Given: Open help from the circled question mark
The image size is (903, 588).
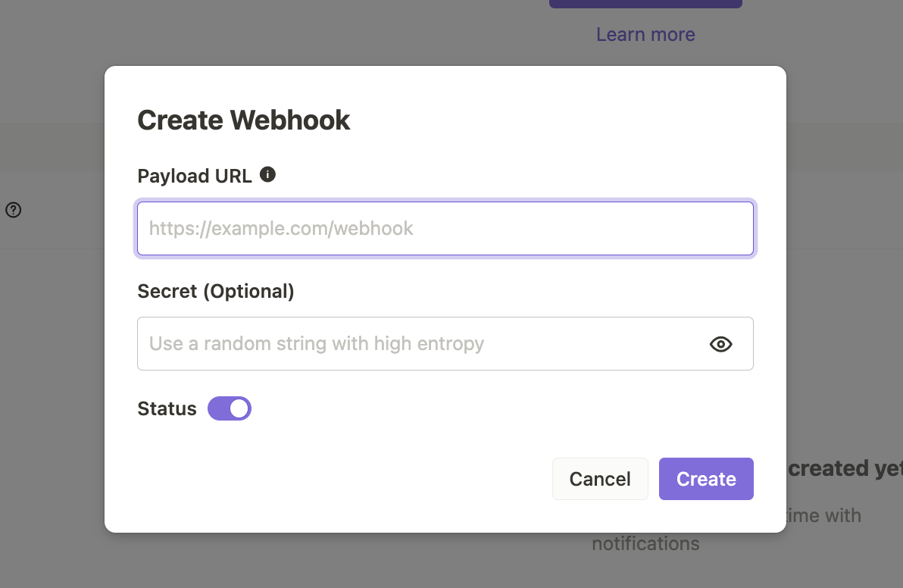Looking at the screenshot, I should tap(14, 210).
